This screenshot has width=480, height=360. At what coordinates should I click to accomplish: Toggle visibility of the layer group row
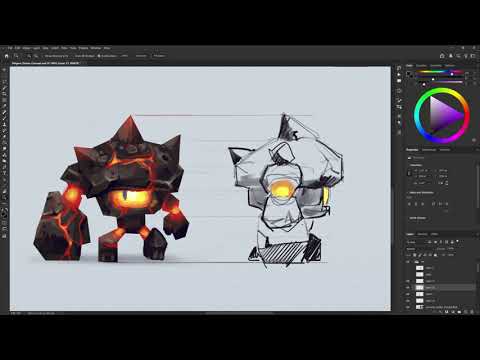[408, 262]
